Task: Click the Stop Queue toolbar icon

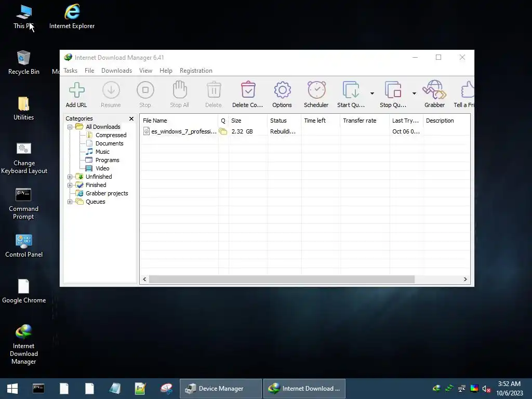Action: tap(393, 90)
